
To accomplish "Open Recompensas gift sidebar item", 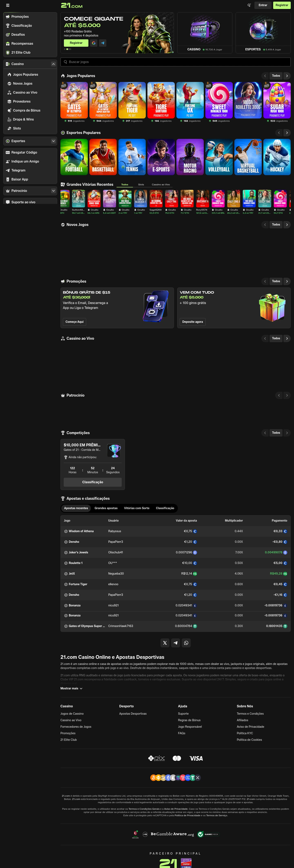I will pos(30,43).
